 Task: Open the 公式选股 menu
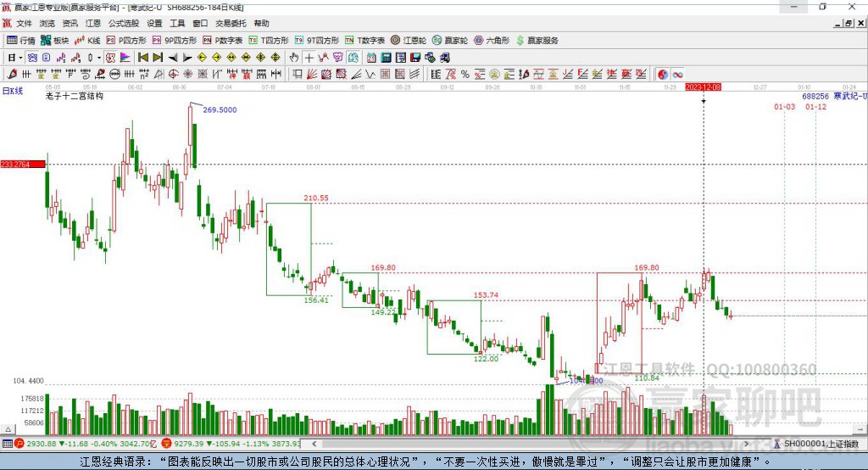[124, 23]
